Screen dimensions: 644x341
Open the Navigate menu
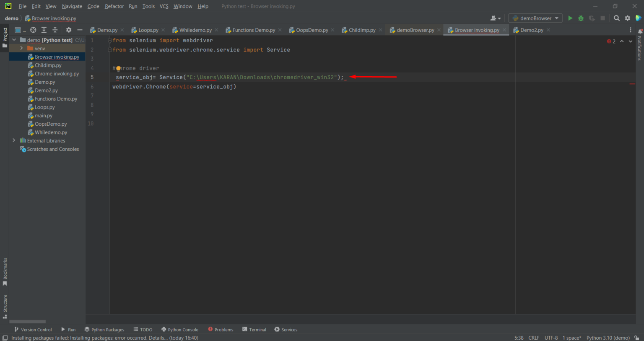72,6
